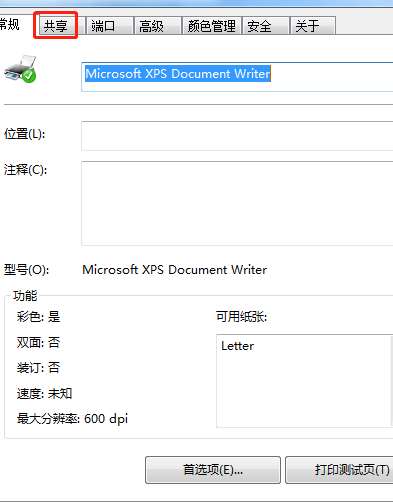Click the 位置(L) input field
The image size is (393, 503).
[237, 136]
